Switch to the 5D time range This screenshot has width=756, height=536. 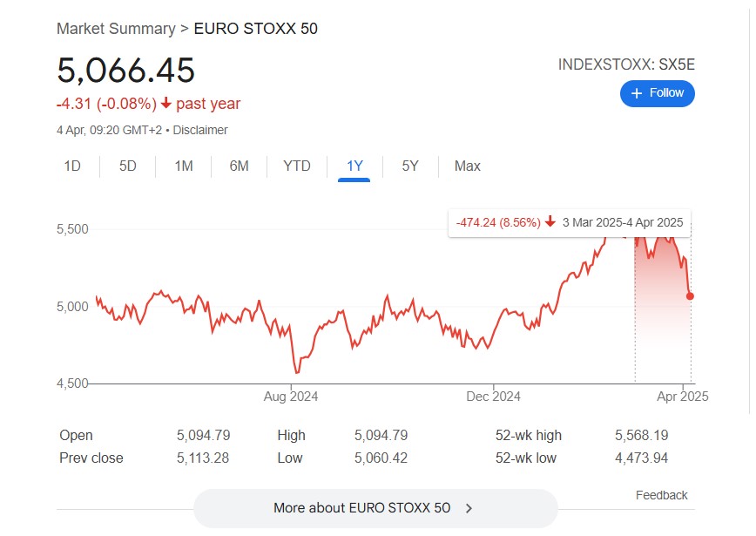(128, 166)
